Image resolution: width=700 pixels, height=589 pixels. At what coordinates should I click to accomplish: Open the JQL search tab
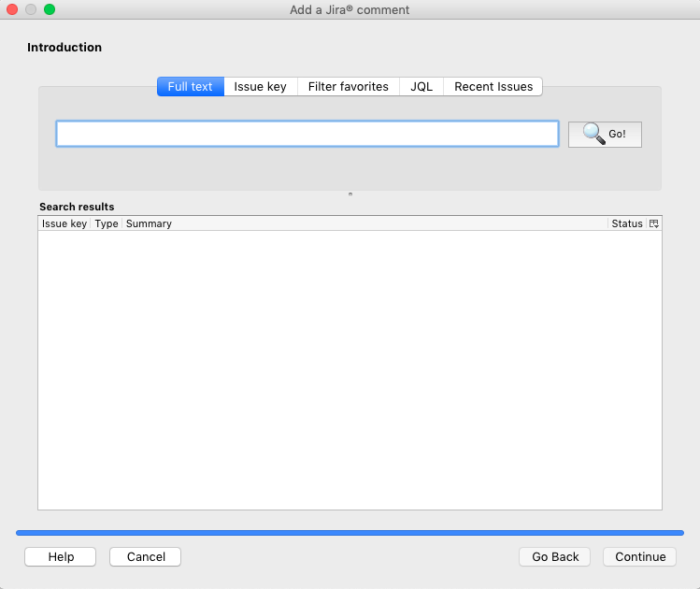pos(421,87)
